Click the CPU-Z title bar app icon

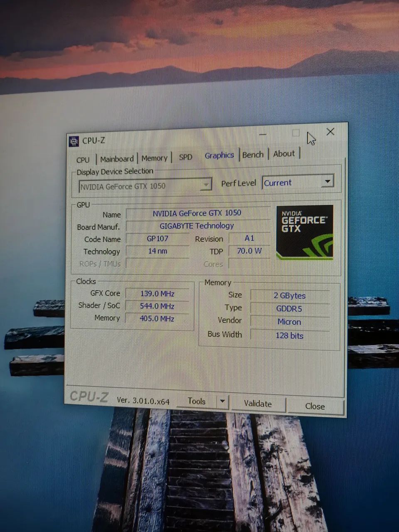pos(74,141)
